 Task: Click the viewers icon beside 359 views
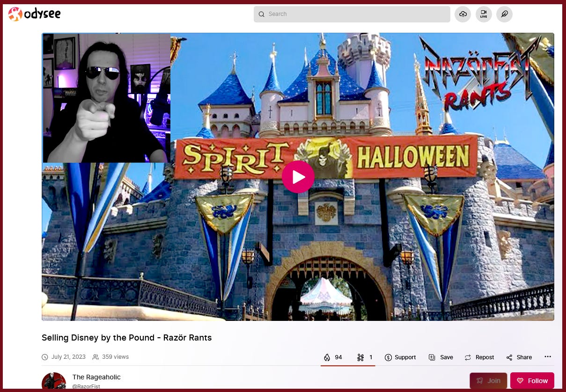96,357
